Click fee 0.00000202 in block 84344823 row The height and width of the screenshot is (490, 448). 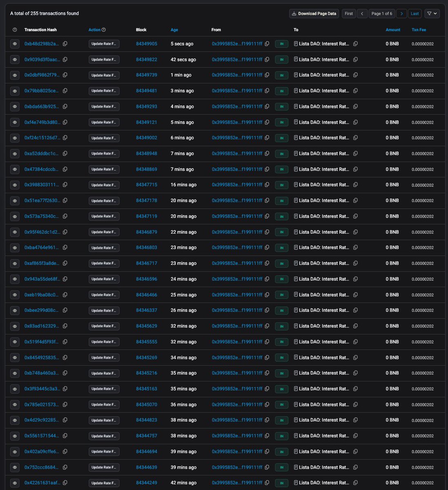(x=423, y=420)
